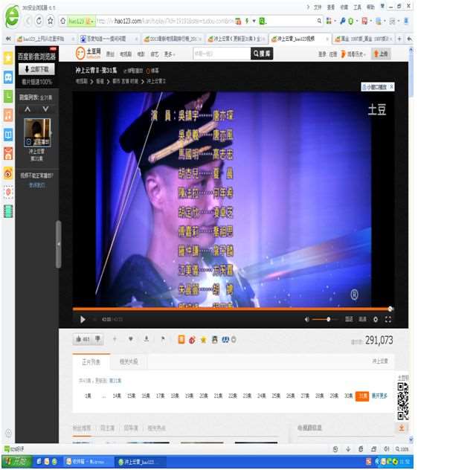Open the orange music note sidebar icon
Viewport: 476px width, 470px height.
(8, 115)
